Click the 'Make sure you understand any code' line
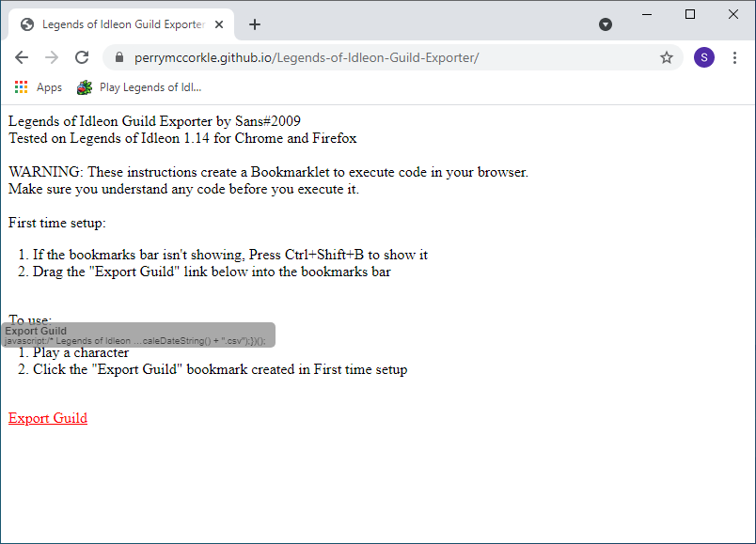Screen dimensions: 756x544 pyautogui.click(x=183, y=189)
